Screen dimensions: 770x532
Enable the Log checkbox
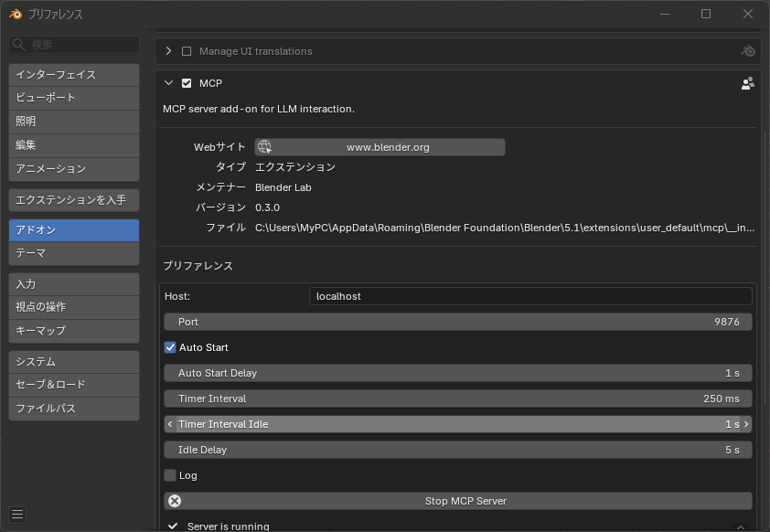170,475
